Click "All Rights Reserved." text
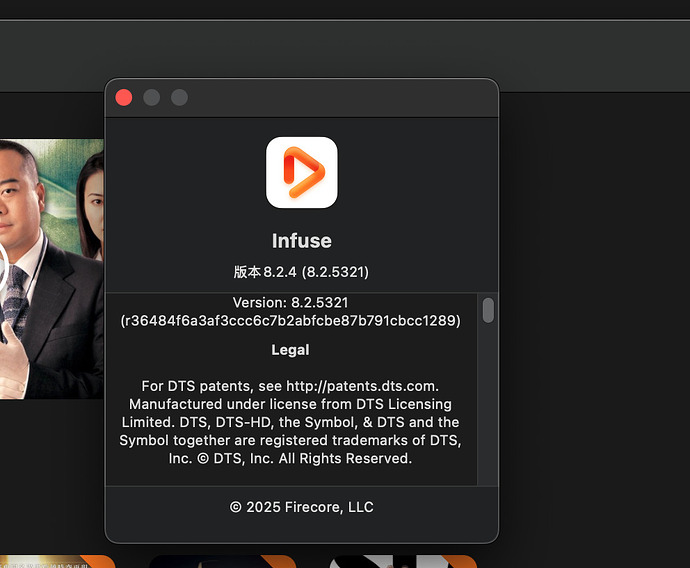This screenshot has width=690, height=568. (x=345, y=458)
